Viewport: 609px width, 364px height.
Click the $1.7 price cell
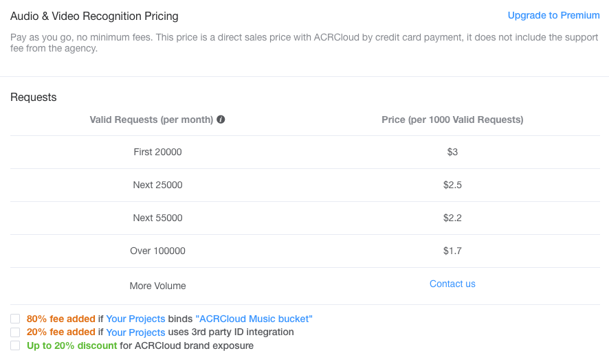[452, 251]
